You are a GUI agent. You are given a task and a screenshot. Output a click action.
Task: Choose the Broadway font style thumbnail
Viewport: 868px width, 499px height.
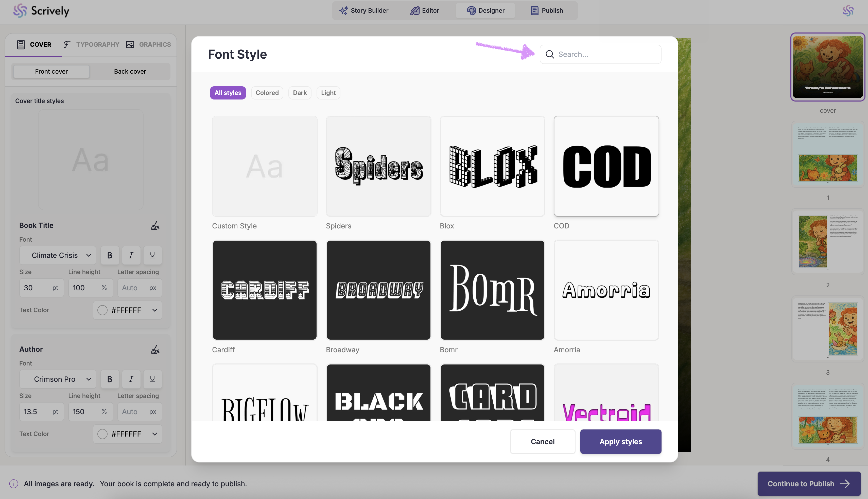coord(378,290)
